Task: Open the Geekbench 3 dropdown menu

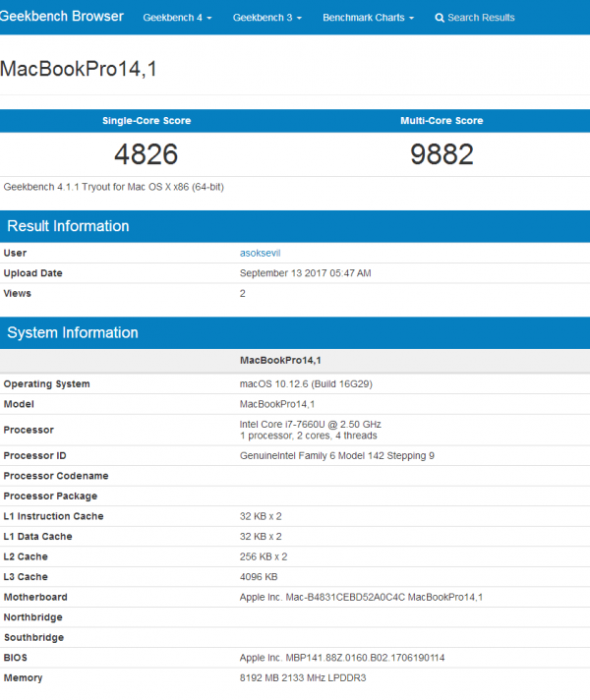Action: coord(267,18)
